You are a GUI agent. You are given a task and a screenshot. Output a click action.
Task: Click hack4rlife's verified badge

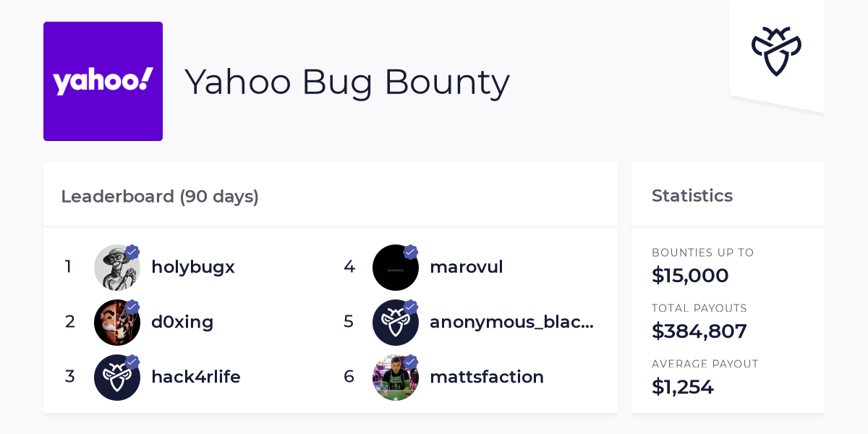tap(132, 362)
